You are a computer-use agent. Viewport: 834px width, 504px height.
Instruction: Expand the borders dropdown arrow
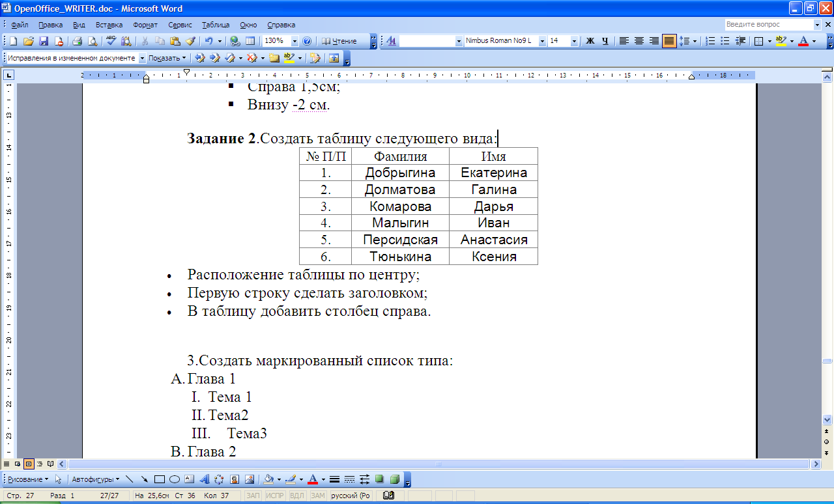pyautogui.click(x=769, y=41)
